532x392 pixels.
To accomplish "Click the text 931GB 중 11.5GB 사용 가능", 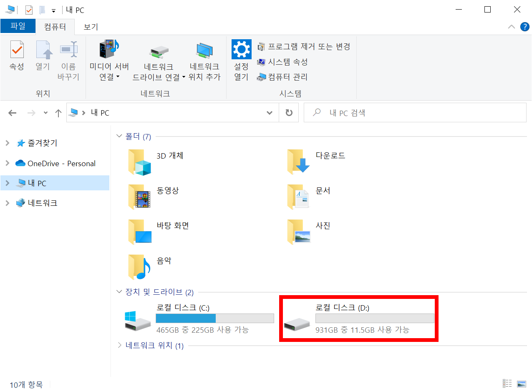I will [363, 330].
